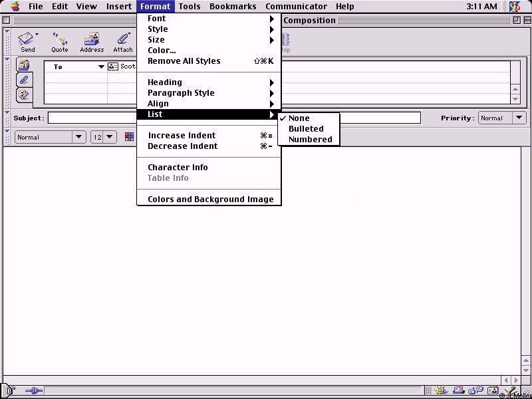Collapse the Subject row with its triangle

[7, 112]
